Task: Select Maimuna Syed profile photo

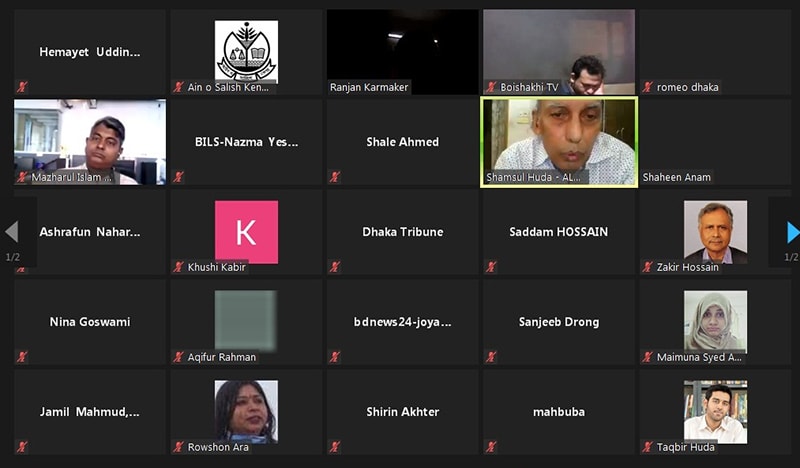Action: click(x=715, y=322)
